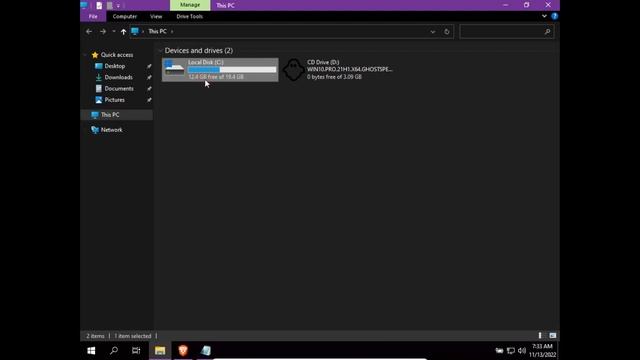Restore down the This PC window
Screen dimensions: 640x360
click(527, 5)
